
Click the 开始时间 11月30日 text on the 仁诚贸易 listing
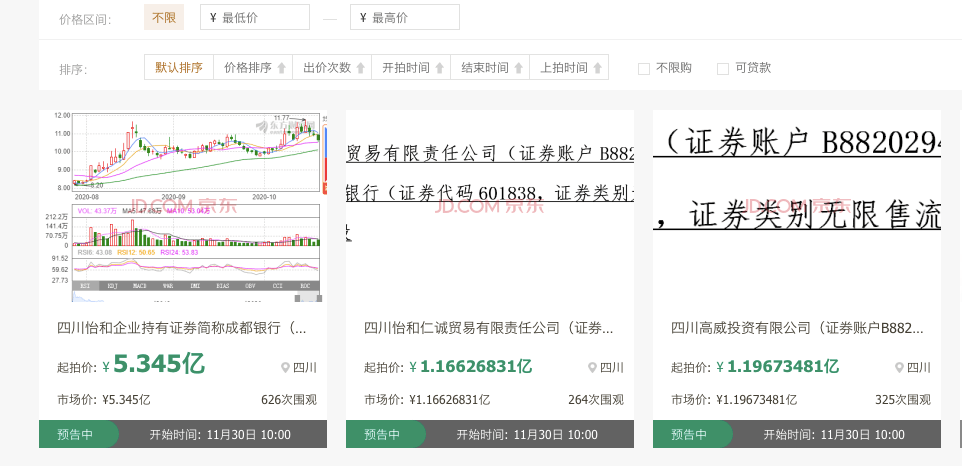[x=527, y=435]
